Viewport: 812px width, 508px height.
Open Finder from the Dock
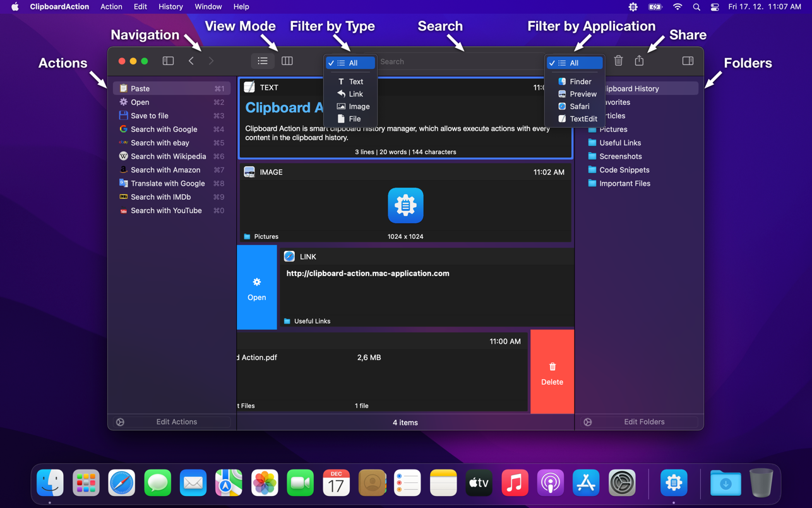pos(50,483)
